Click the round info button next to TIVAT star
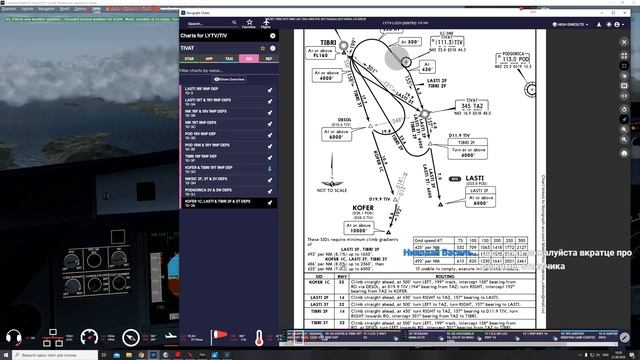640x360 pixels. pos(272,48)
